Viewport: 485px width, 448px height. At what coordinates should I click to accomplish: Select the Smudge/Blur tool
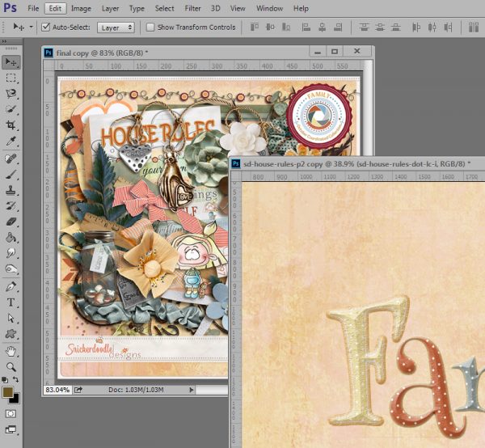point(11,253)
